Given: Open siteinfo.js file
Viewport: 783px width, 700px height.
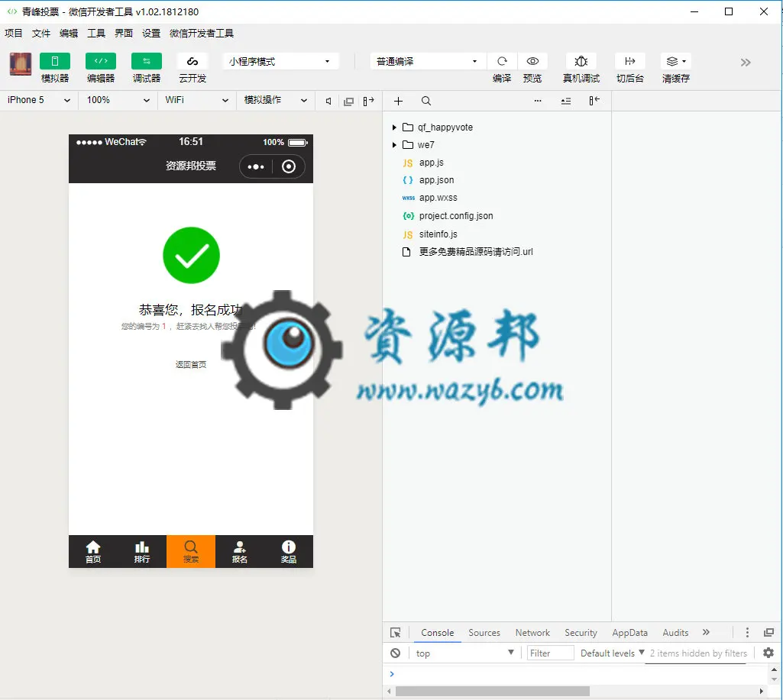Looking at the screenshot, I should [438, 234].
